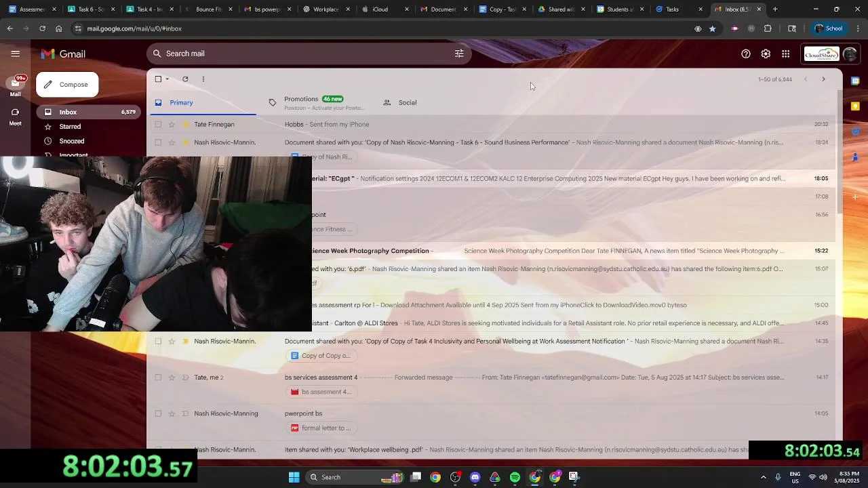The height and width of the screenshot is (488, 868).
Task: Open the Snipping Tool on the taskbar
Action: [574, 477]
